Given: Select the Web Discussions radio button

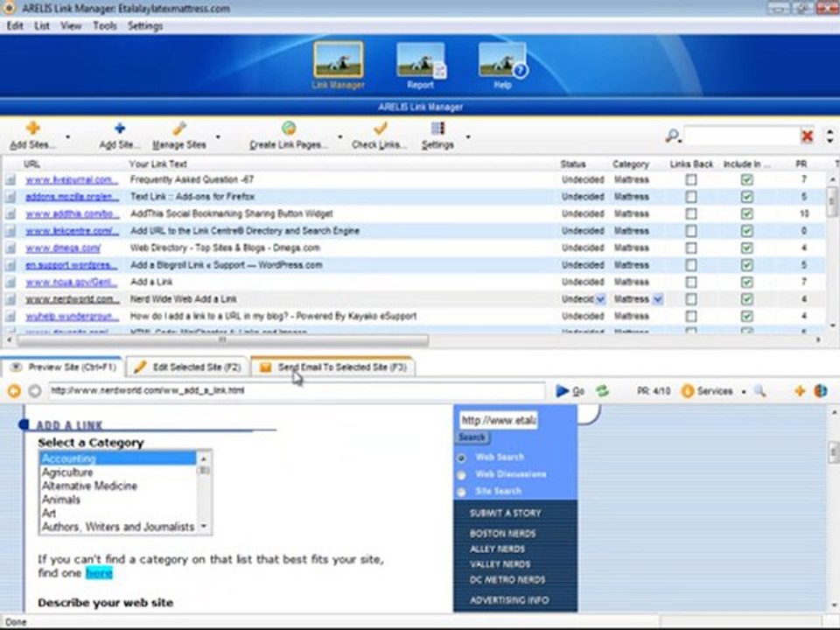Looking at the screenshot, I should click(461, 474).
